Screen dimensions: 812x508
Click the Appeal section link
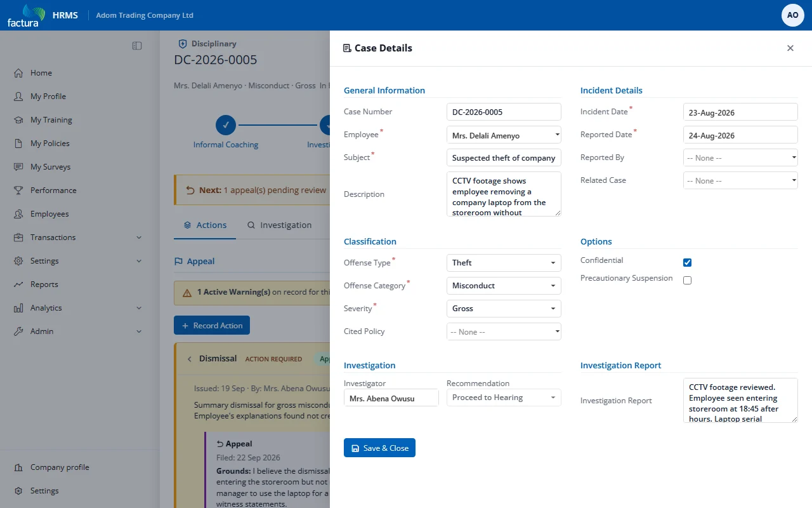click(195, 261)
